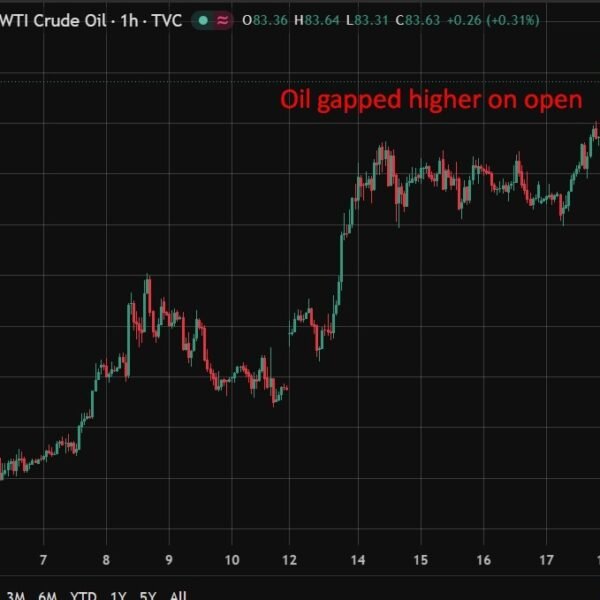Click date label 8 on time axis
600x600 pixels.
click(106, 560)
